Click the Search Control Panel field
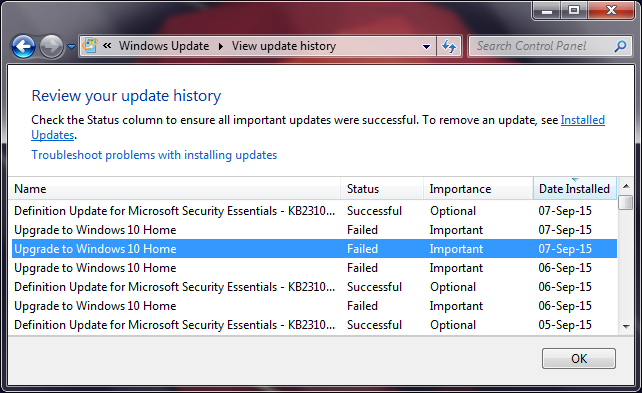Screen dimensions: 642x393 pos(550,46)
